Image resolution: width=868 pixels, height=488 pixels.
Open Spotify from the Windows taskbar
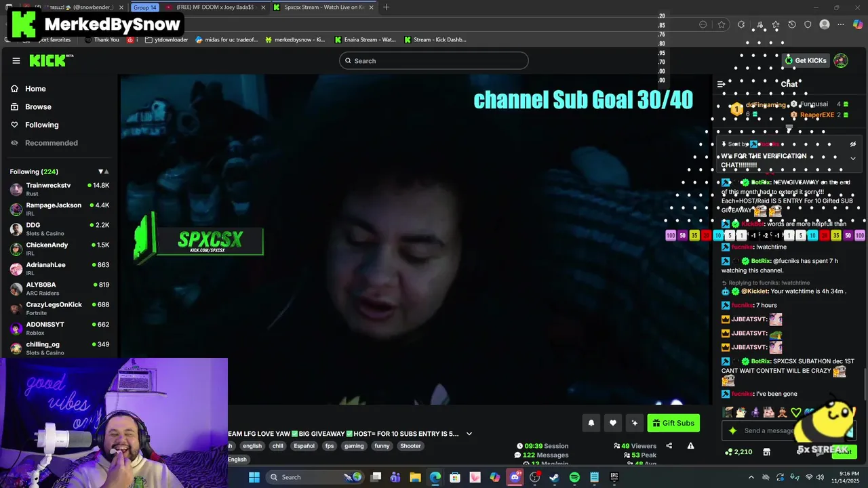574,477
